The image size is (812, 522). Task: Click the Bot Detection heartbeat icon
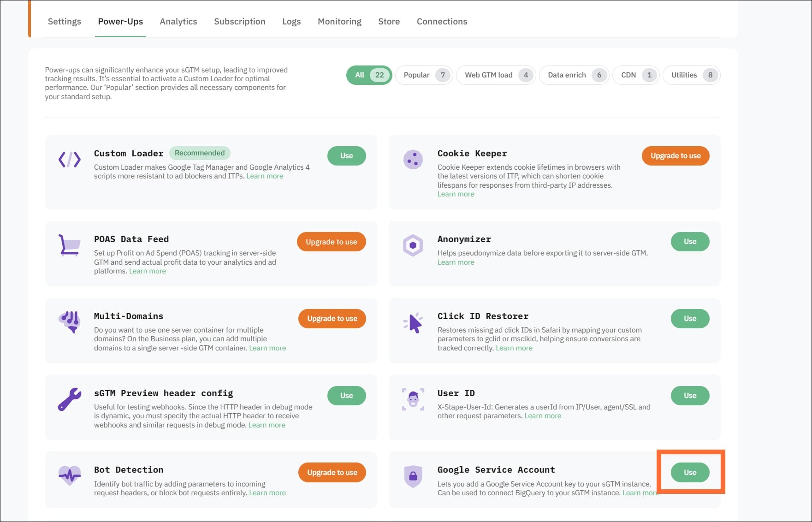(70, 475)
